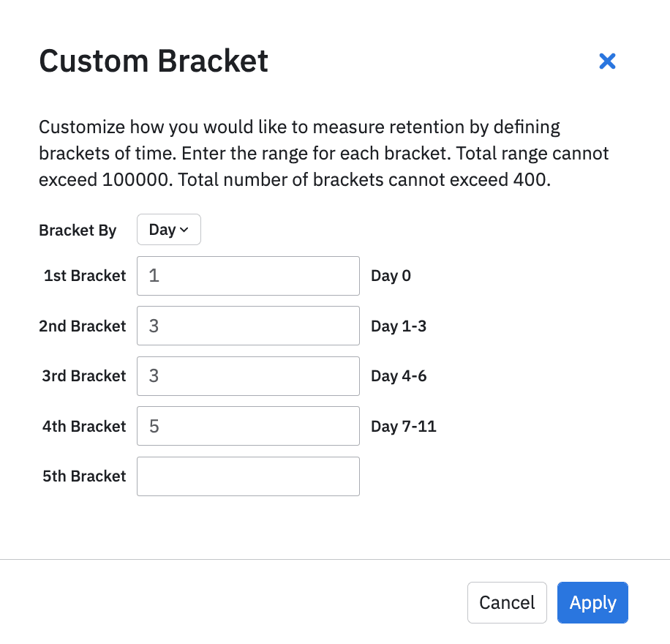This screenshot has height=644, width=670.
Task: Focus the 3rd Bracket input showing 3
Action: pos(248,375)
